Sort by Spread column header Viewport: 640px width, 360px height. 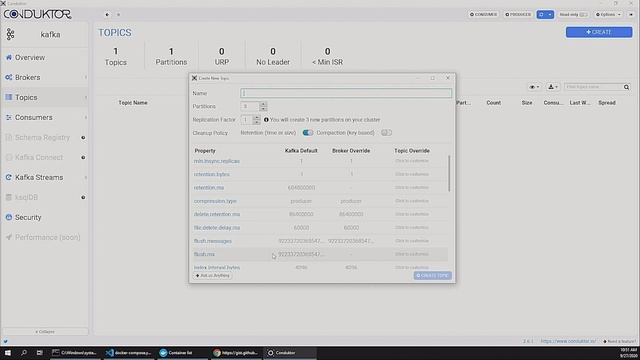607,103
